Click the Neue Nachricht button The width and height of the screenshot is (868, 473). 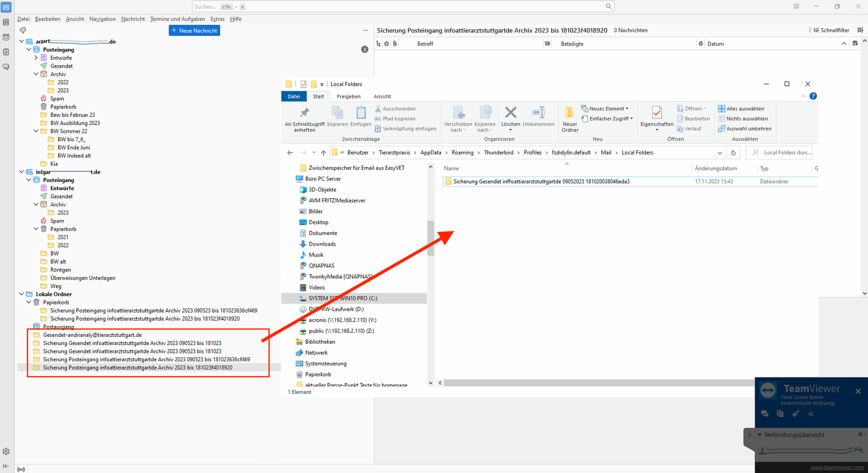click(194, 30)
